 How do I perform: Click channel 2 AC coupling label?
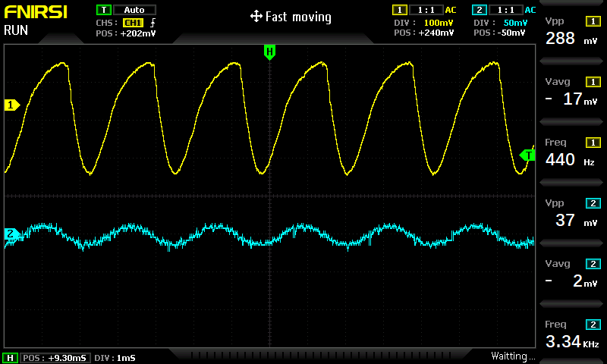coord(530,10)
